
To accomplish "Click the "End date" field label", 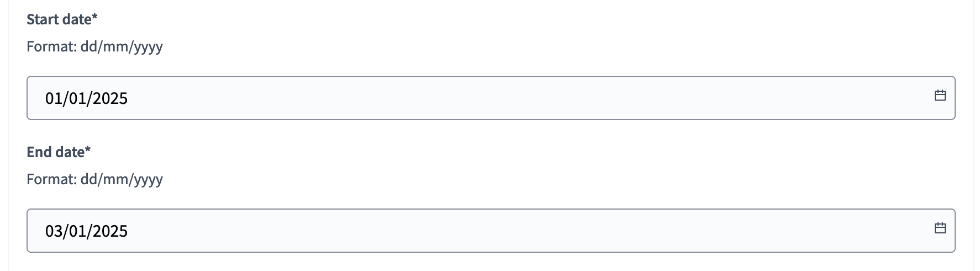I will tap(55, 152).
